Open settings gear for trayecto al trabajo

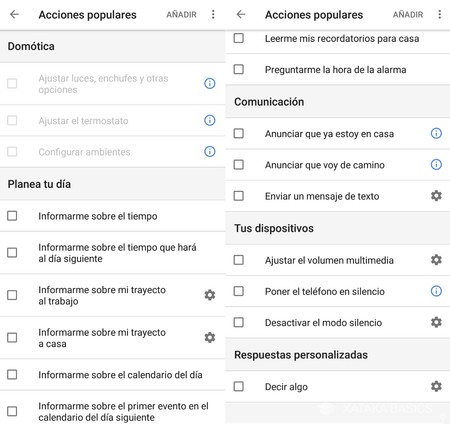(209, 295)
